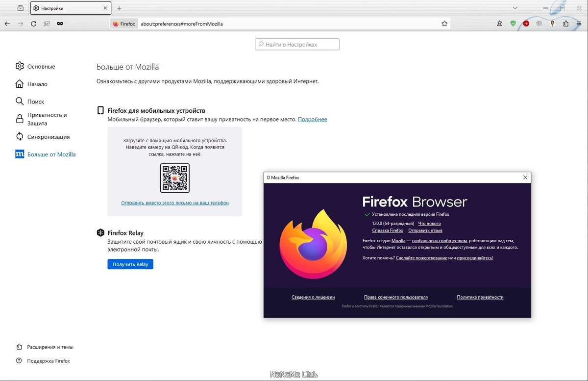Click the screenshot scissors toolbar icon
This screenshot has width=588, height=381.
47,24
